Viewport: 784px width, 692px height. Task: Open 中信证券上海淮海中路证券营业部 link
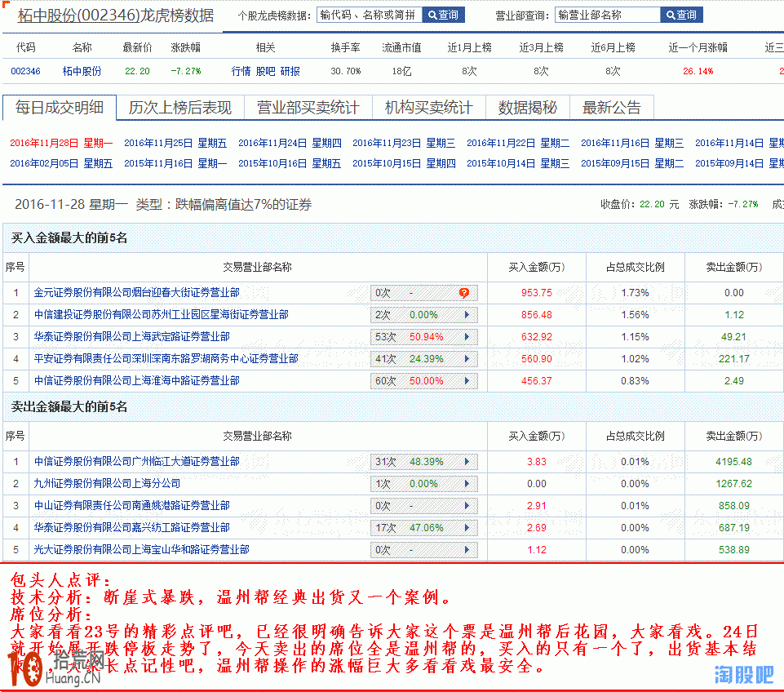point(136,380)
